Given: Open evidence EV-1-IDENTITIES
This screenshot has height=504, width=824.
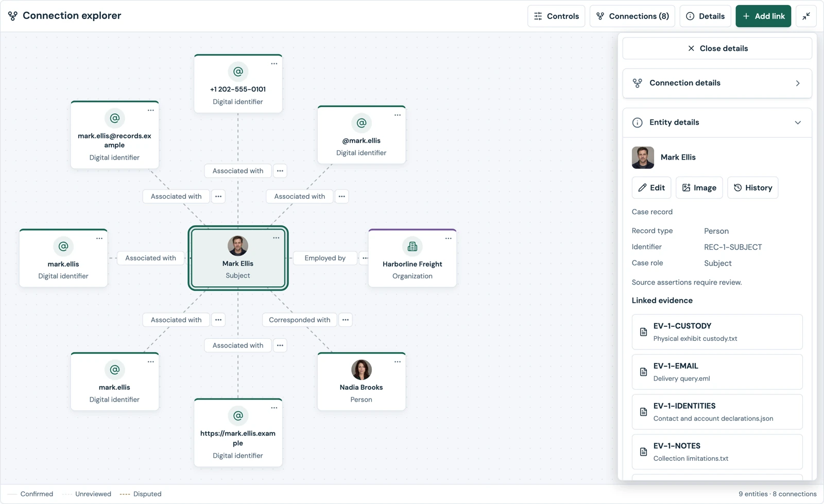Looking at the screenshot, I should (x=717, y=412).
